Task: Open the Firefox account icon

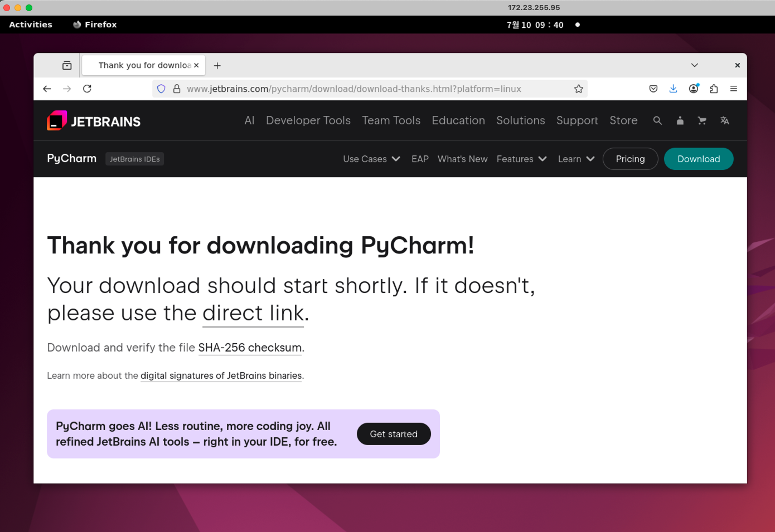Action: (694, 89)
